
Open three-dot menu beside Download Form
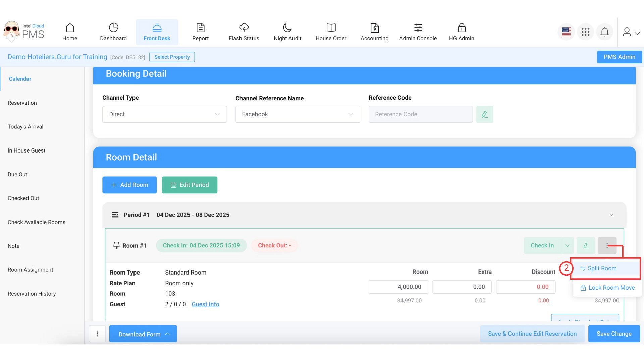point(97,334)
